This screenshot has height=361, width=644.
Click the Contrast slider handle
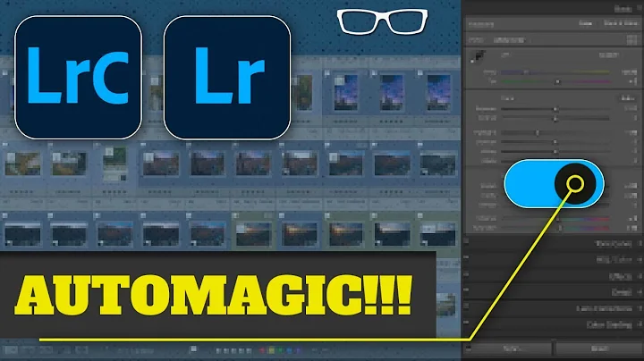coord(555,119)
